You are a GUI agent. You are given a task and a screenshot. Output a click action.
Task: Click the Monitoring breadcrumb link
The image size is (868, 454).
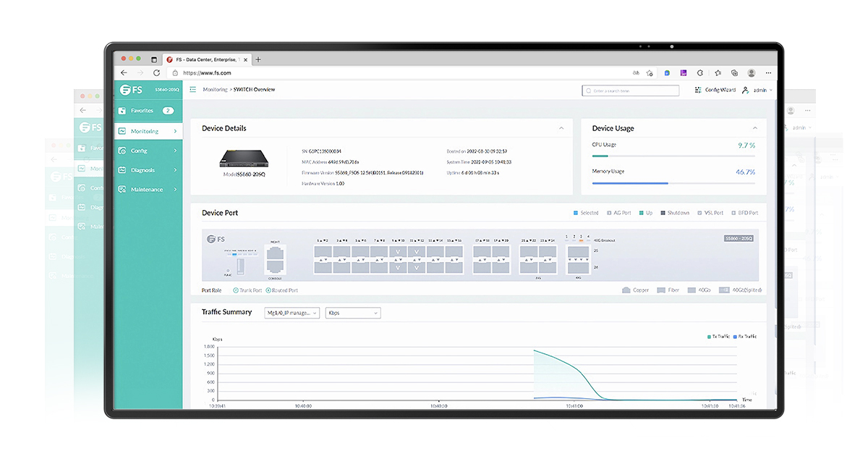(x=215, y=90)
